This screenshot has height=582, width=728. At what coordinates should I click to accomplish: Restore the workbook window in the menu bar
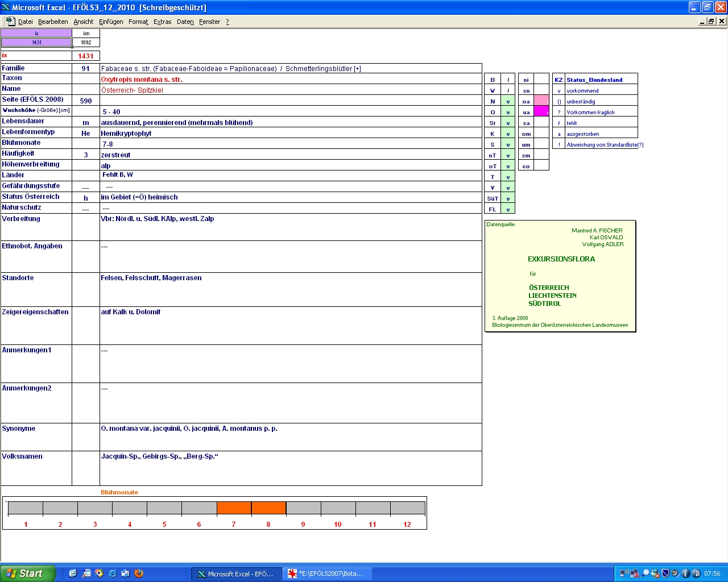pyautogui.click(x=712, y=21)
